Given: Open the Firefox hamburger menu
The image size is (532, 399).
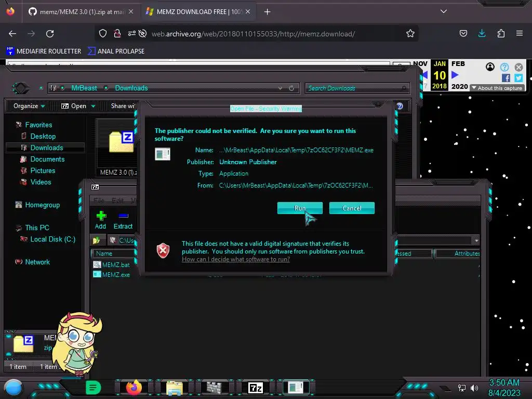Looking at the screenshot, I should (519, 33).
